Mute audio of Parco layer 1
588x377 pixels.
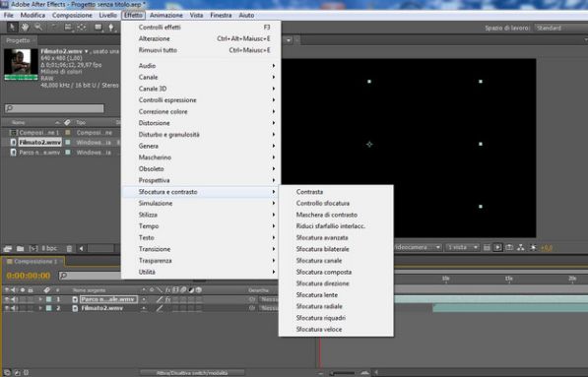point(14,299)
